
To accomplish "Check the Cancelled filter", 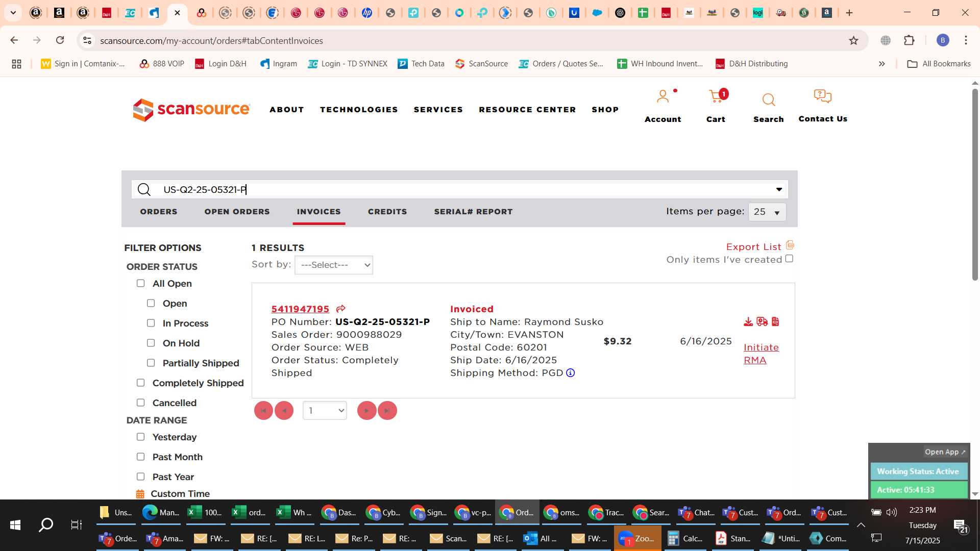I will 140,403.
